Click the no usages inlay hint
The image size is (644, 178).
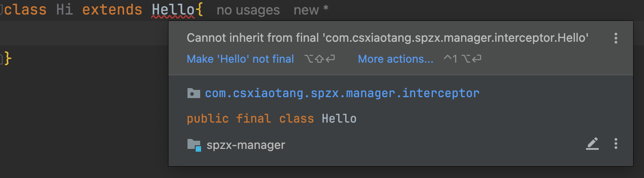tap(248, 10)
